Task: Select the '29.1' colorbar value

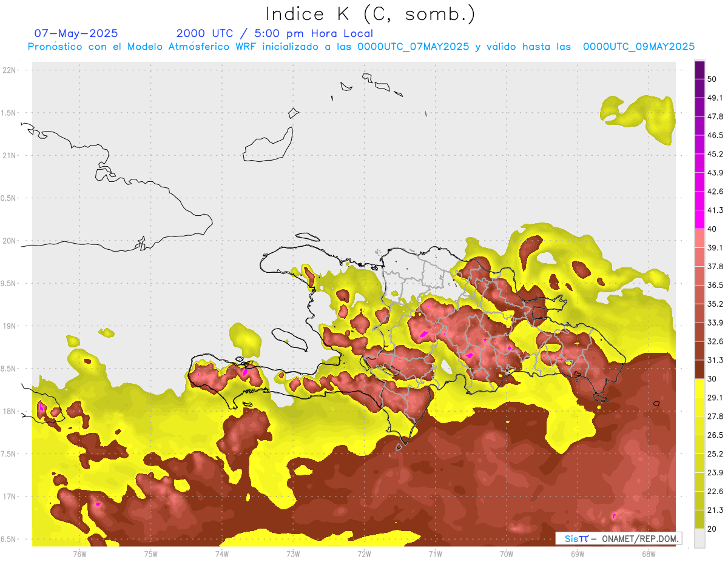Action: pyautogui.click(x=715, y=398)
